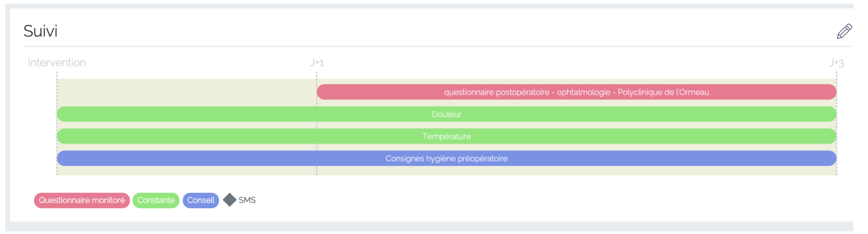Select the Douleur constant bar
This screenshot has width=868, height=234.
tap(447, 114)
